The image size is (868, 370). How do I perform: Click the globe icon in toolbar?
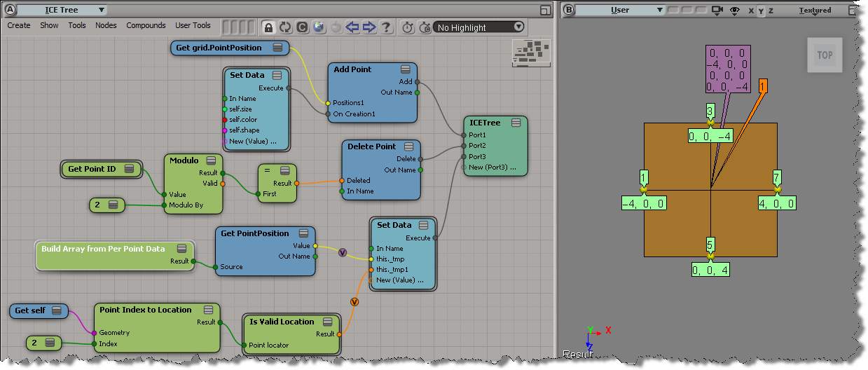(319, 27)
